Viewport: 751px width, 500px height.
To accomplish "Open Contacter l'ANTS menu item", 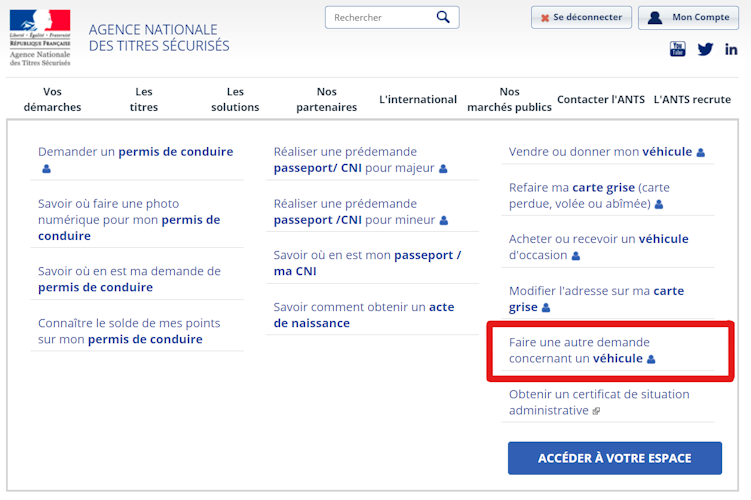I will tap(601, 99).
